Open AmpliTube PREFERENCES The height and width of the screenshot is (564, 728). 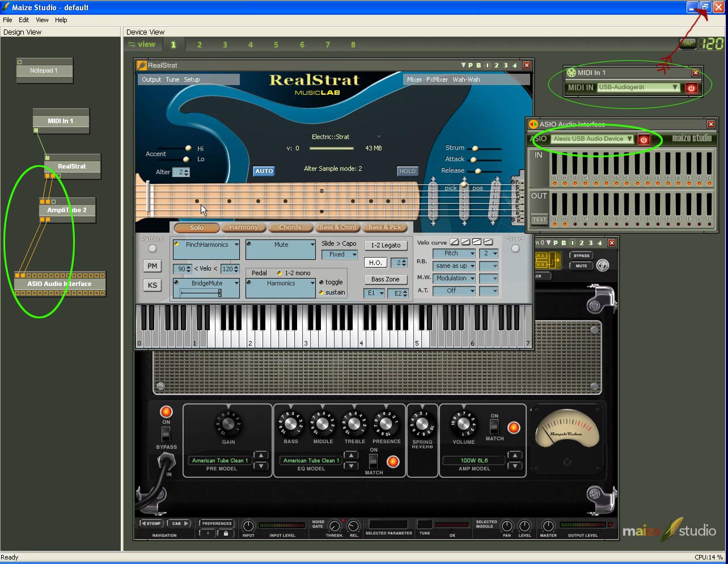tap(217, 524)
